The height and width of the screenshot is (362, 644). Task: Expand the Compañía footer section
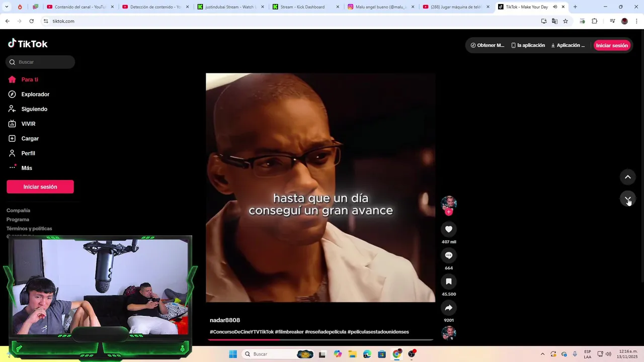point(19,210)
